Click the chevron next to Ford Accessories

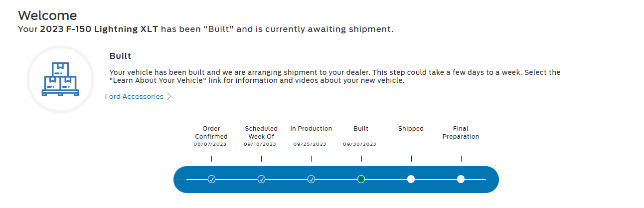(x=169, y=96)
